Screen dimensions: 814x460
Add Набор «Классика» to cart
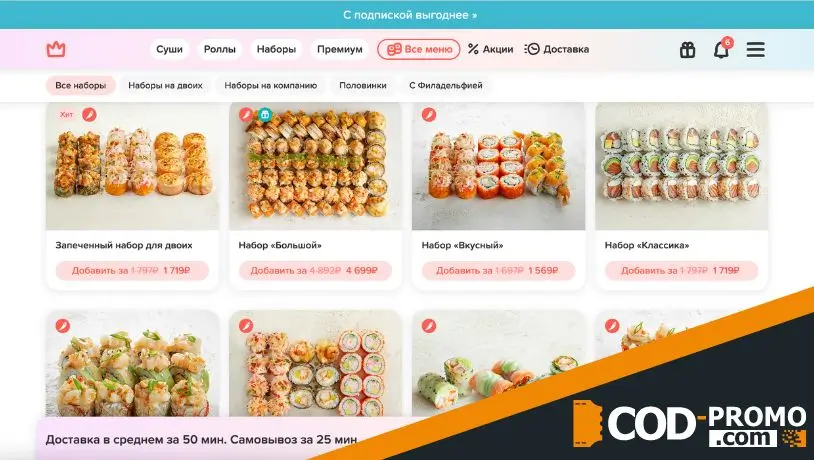point(681,270)
